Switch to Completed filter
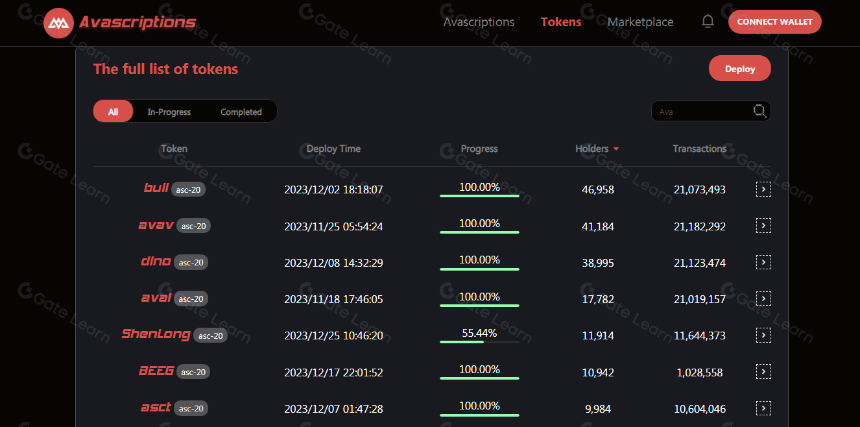The image size is (860, 427). (x=241, y=112)
